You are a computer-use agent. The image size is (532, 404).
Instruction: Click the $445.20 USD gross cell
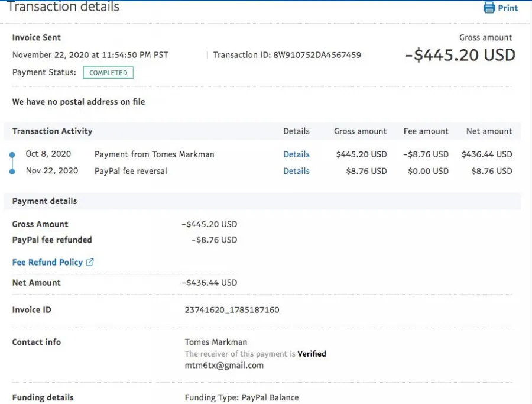tap(361, 154)
